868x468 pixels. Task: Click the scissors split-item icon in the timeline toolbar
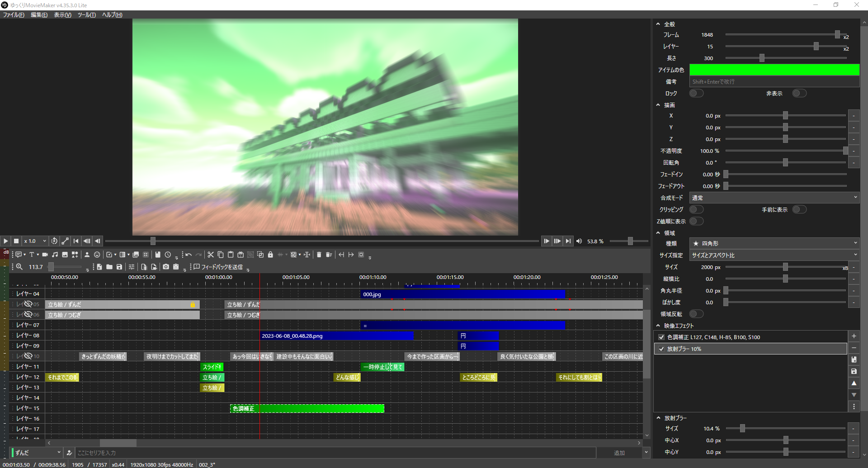(211, 255)
